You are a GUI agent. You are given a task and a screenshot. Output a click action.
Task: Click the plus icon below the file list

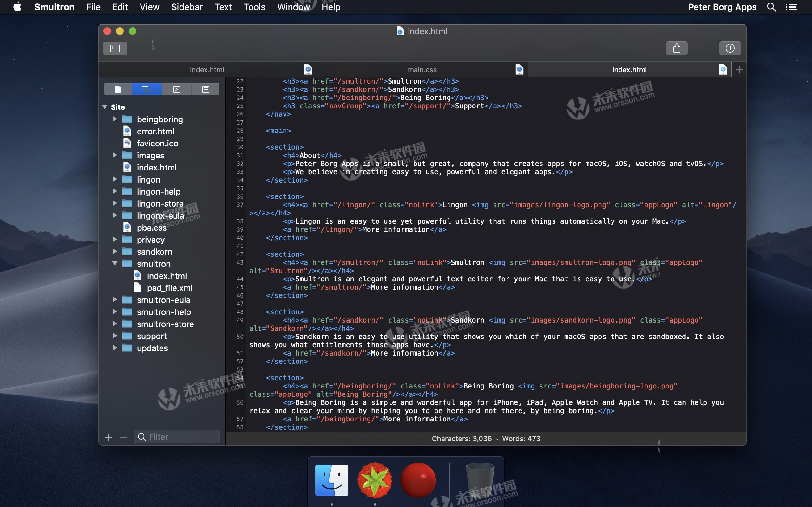[x=108, y=437]
